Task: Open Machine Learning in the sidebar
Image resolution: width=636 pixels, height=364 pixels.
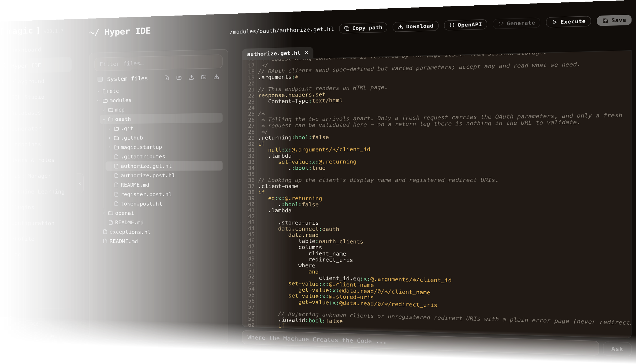Action: [38, 192]
